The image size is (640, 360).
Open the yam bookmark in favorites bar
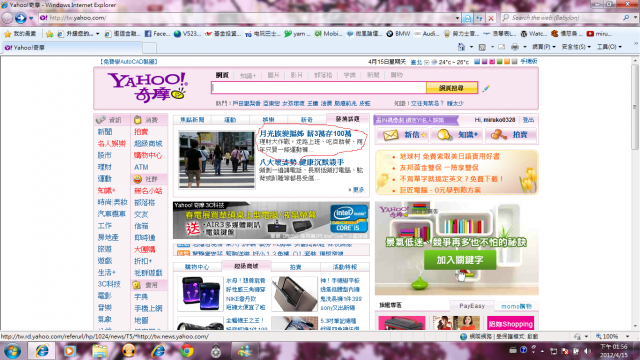coord(298,34)
